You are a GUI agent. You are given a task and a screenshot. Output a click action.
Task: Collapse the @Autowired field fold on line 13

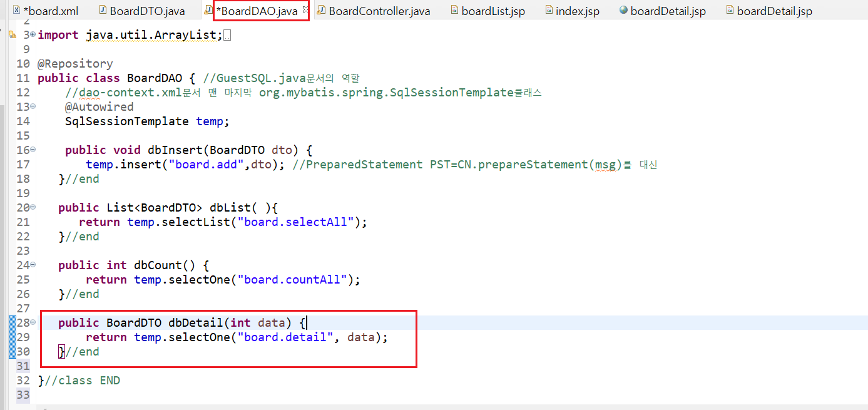click(33, 107)
